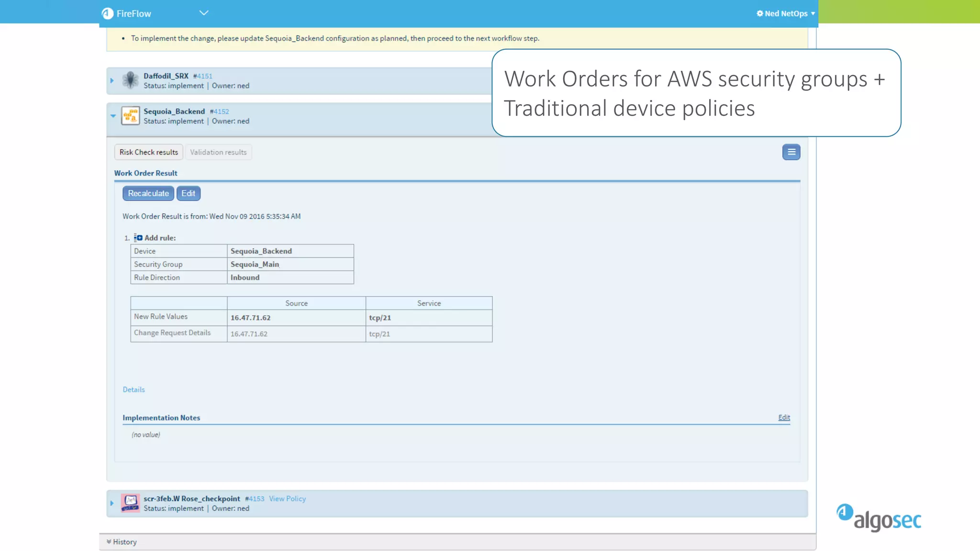Click the Sequoia_Backend AWS device icon
This screenshot has height=551, width=980.
(130, 116)
